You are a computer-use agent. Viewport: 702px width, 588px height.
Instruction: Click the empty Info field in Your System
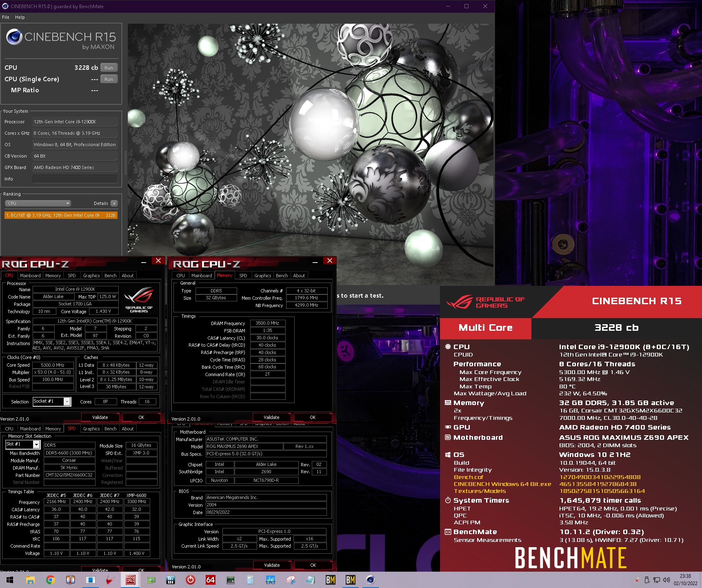75,179
